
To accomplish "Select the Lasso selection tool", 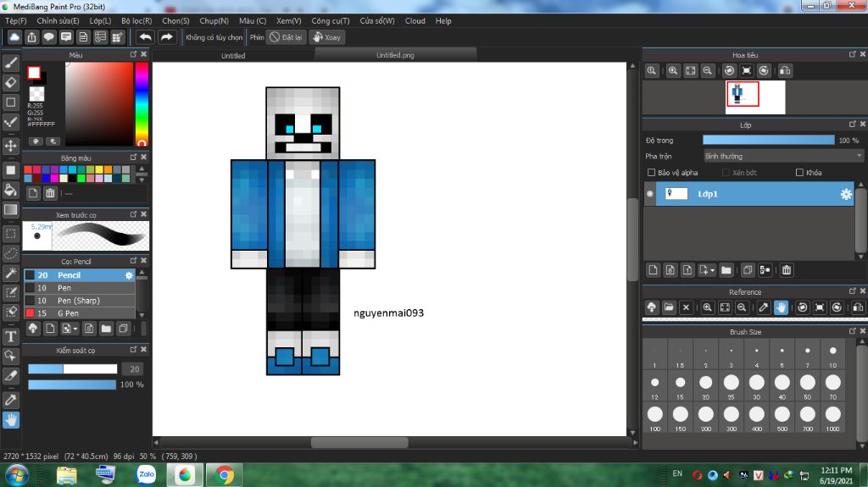I will coord(10,253).
